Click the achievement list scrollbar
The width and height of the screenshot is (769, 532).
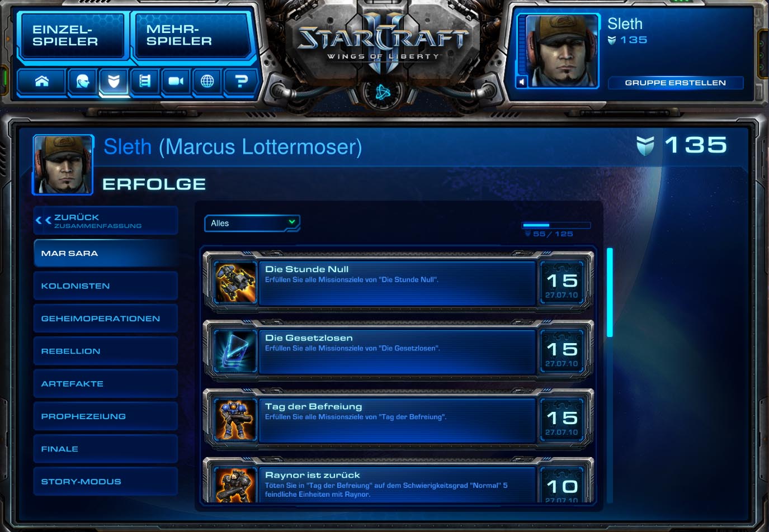pos(610,292)
